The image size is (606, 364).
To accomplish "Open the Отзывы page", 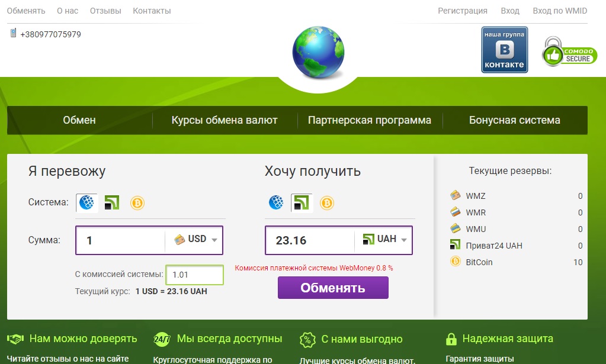I will [x=105, y=11].
